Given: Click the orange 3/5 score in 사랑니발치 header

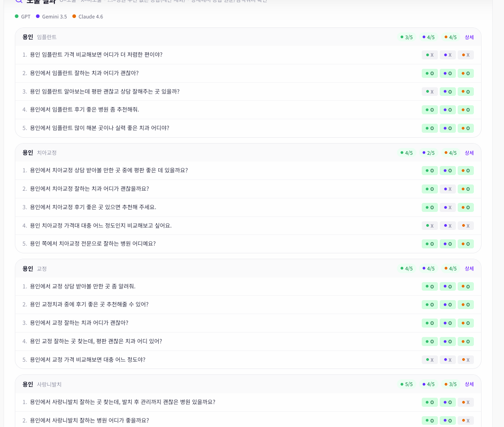Looking at the screenshot, I should (x=450, y=384).
